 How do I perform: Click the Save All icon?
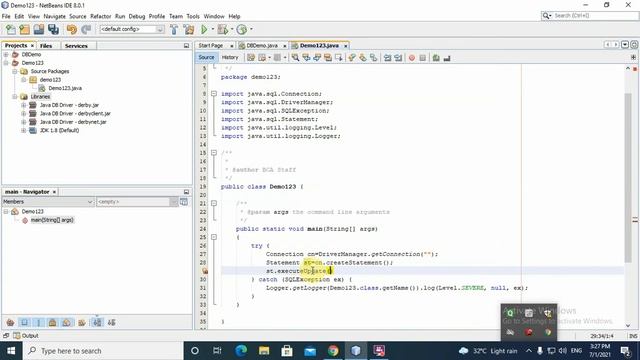pyautogui.click(x=53, y=29)
